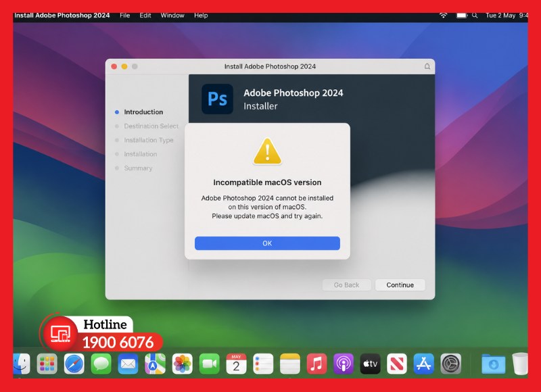Open Photos from the Dock

(x=182, y=364)
